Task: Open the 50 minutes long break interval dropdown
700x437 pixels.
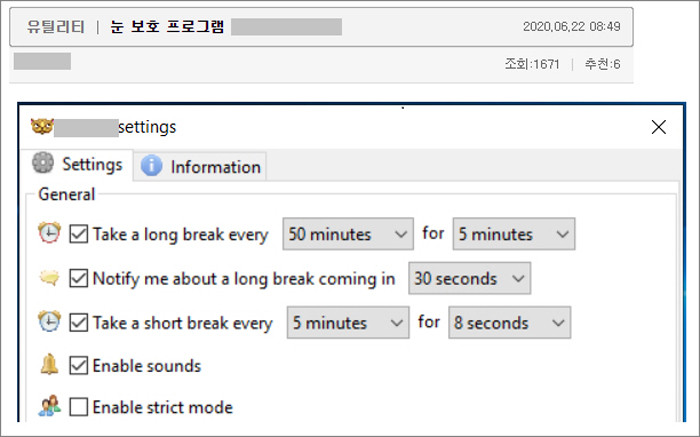Action: pos(347,235)
